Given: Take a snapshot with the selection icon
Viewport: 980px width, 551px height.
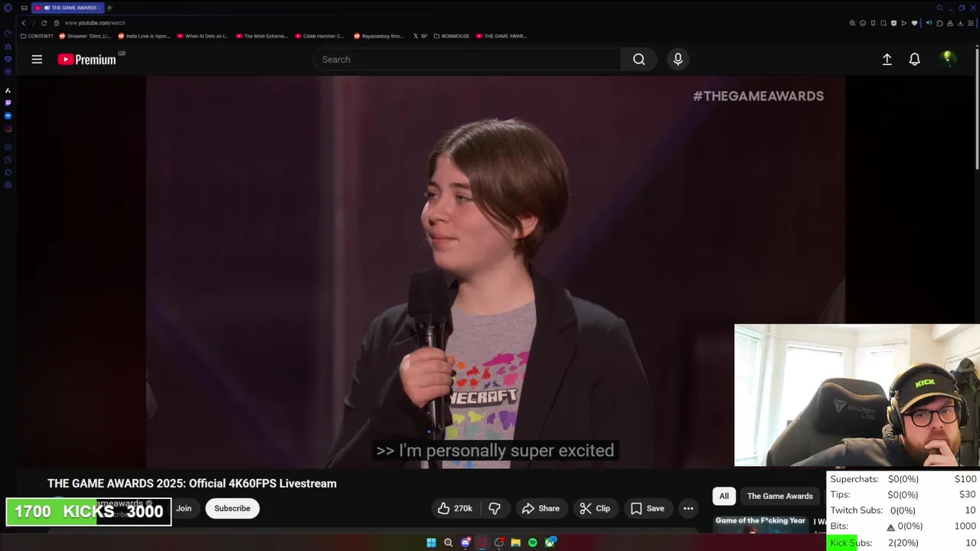Looking at the screenshot, I should coord(884,23).
